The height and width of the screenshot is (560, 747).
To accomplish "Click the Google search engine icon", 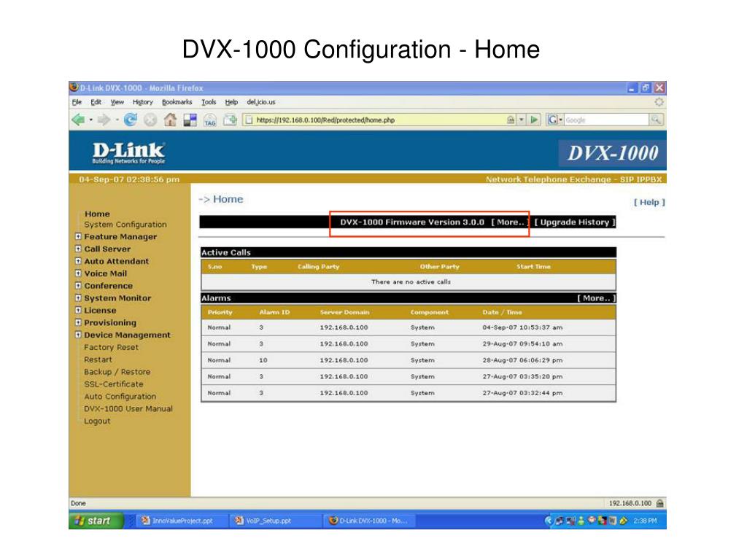I will 552,120.
